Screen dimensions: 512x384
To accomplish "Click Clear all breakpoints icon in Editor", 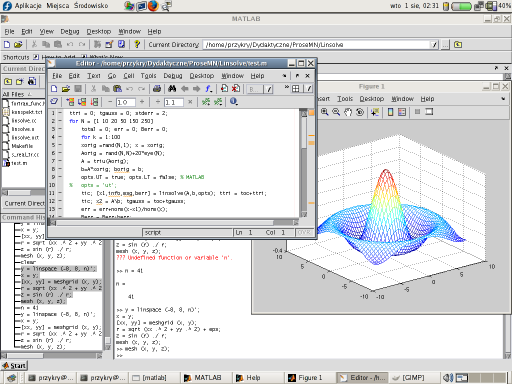I will [236, 89].
